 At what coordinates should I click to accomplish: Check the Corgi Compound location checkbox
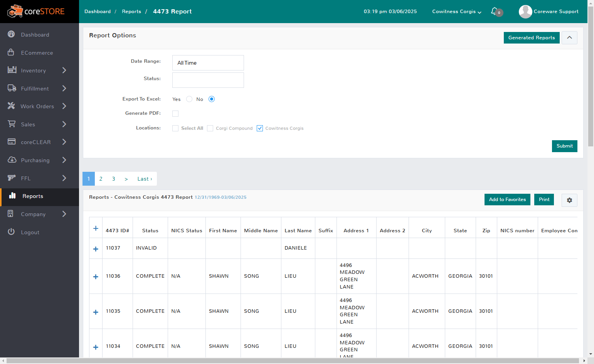210,128
